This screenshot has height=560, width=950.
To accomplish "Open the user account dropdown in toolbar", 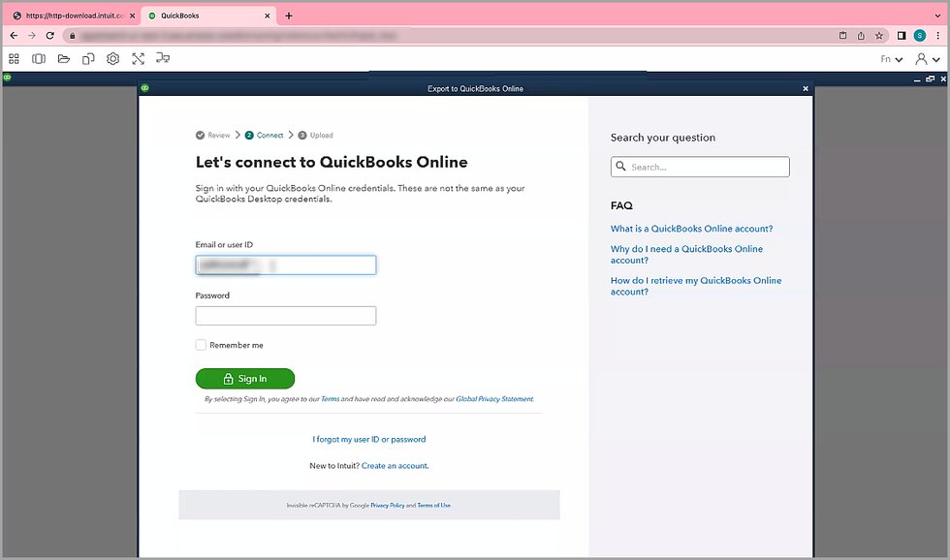I will coord(927,59).
